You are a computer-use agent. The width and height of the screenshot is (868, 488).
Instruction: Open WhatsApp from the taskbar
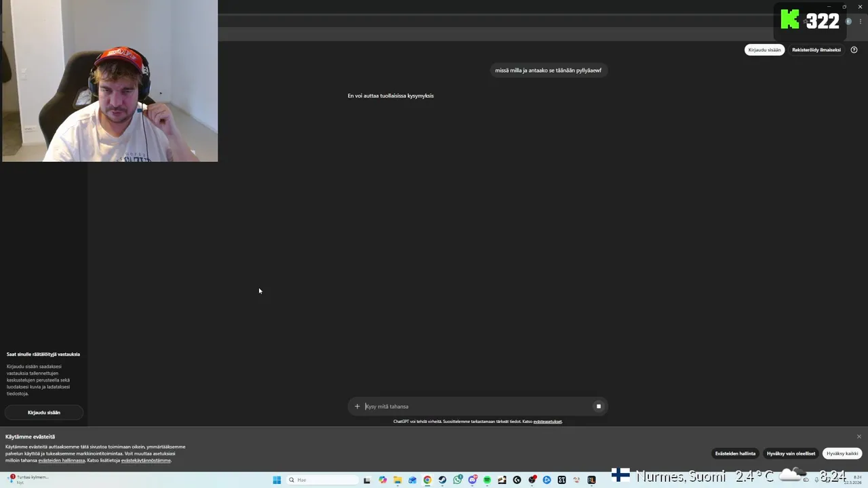[x=458, y=480]
